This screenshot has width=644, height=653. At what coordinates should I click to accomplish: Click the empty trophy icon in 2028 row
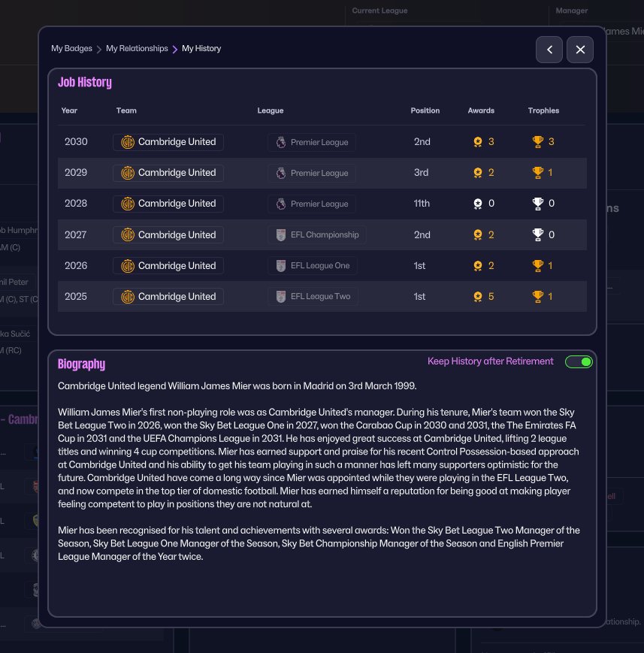point(537,204)
